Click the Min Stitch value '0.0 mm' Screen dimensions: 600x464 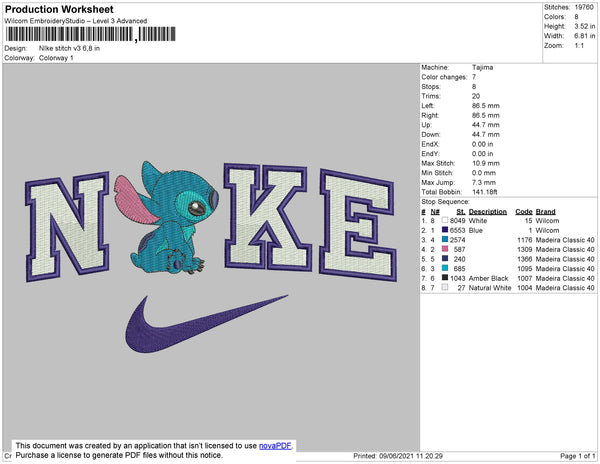[x=484, y=173]
